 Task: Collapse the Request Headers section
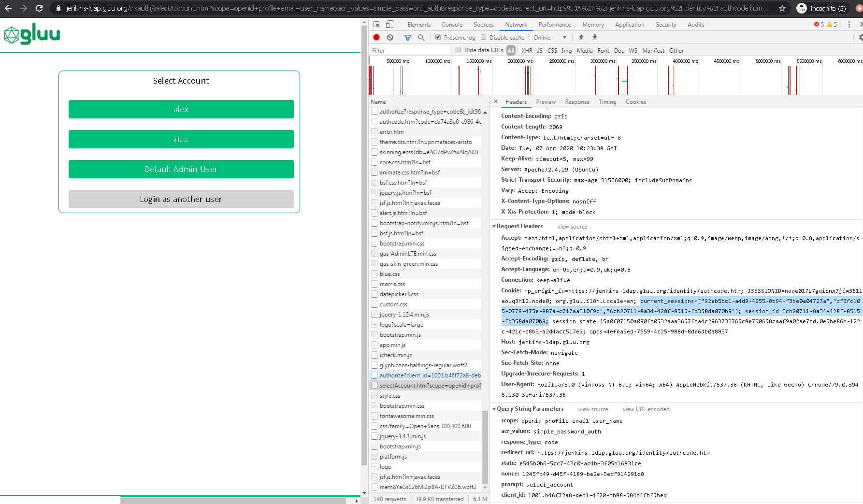pos(494,226)
